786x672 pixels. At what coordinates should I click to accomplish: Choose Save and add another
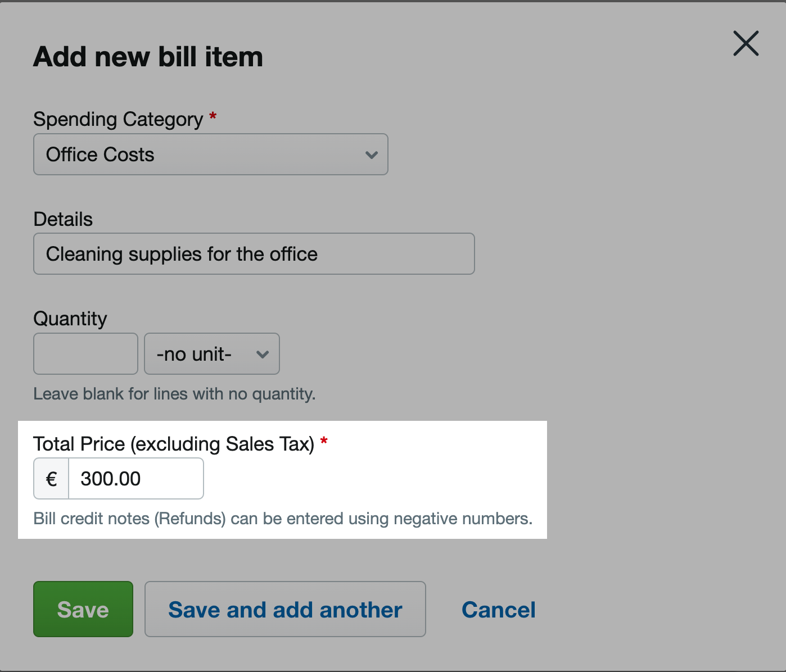pos(285,609)
